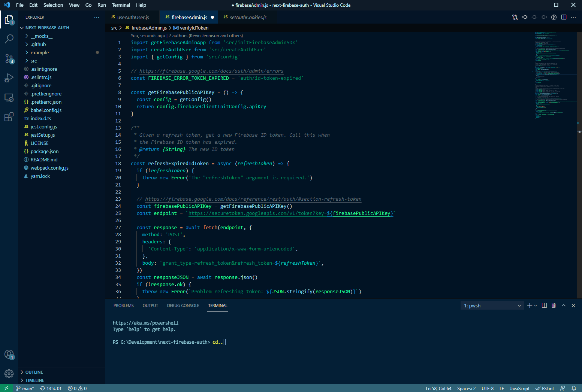Click ESLint status bar item
This screenshot has width=582, height=392.
[x=545, y=388]
